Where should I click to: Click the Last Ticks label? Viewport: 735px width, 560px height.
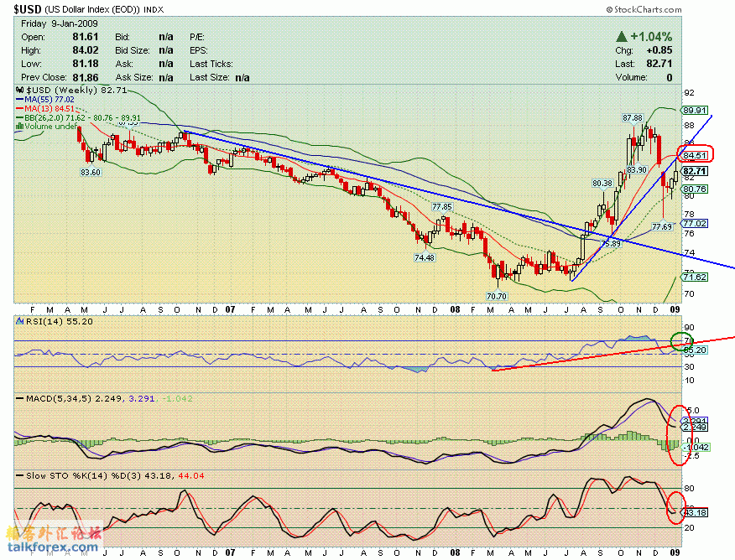point(211,64)
